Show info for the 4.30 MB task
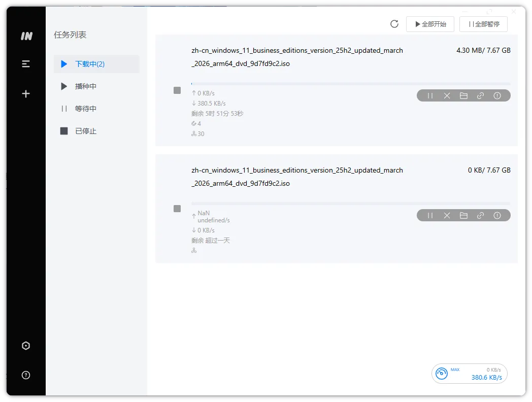Screen dimensions: 532x402 pos(497,95)
